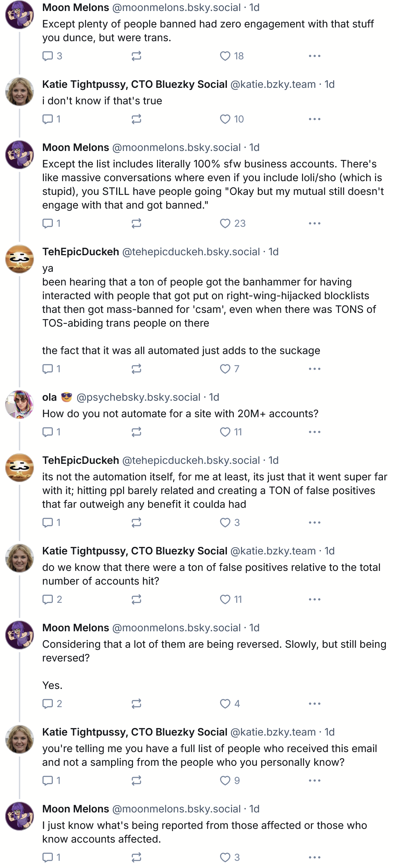Repost the "its not the automation itself" post

(136, 523)
